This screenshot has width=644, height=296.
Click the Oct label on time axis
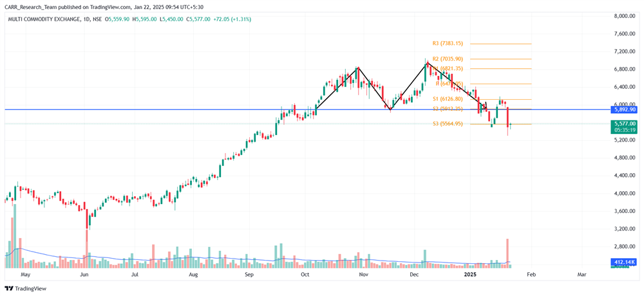tap(305, 274)
